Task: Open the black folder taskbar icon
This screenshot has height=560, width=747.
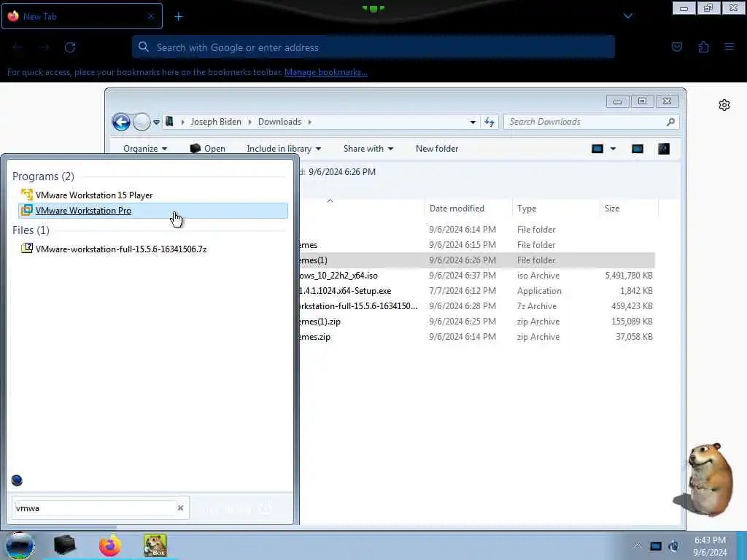Action: [64, 545]
